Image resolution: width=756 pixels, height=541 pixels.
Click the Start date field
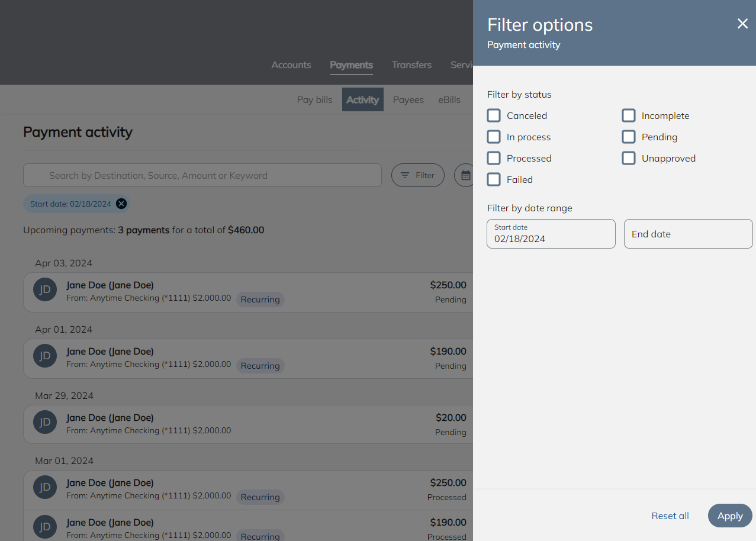pyautogui.click(x=551, y=234)
